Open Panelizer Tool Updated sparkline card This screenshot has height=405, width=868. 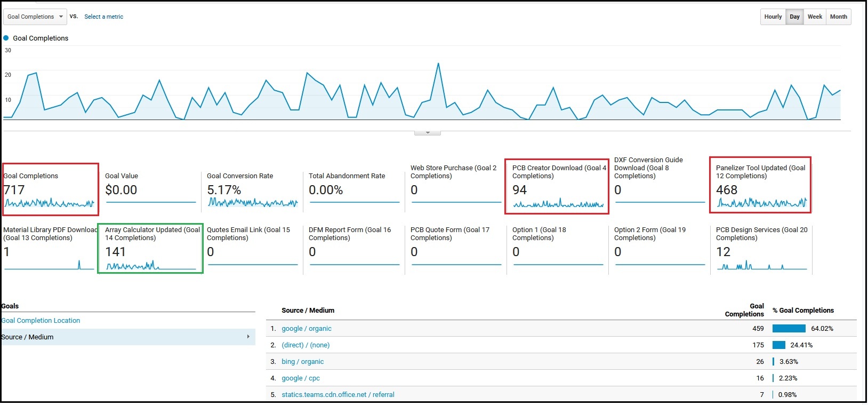click(761, 203)
